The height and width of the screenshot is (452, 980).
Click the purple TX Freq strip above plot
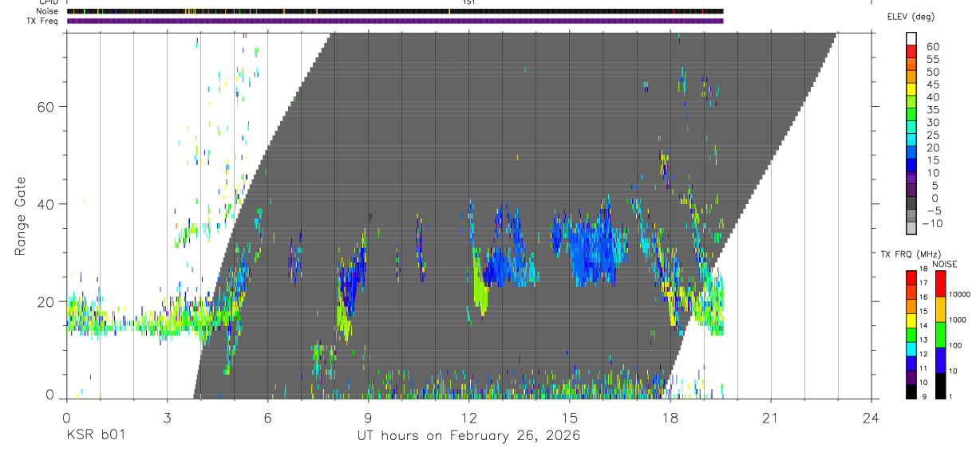point(395,21)
